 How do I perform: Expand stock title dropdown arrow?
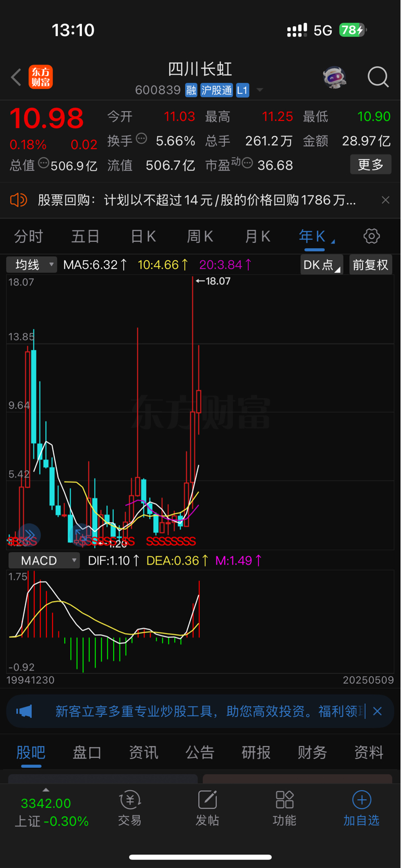(259, 90)
